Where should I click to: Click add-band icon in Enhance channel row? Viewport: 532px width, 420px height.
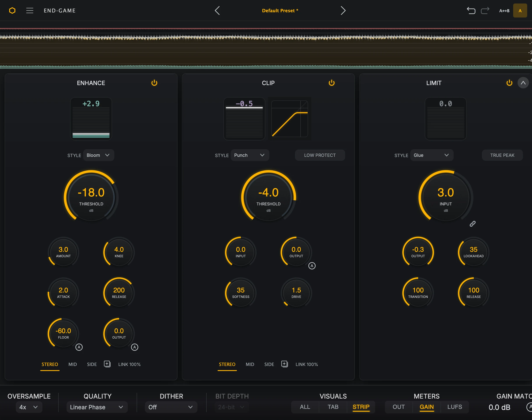[107, 364]
